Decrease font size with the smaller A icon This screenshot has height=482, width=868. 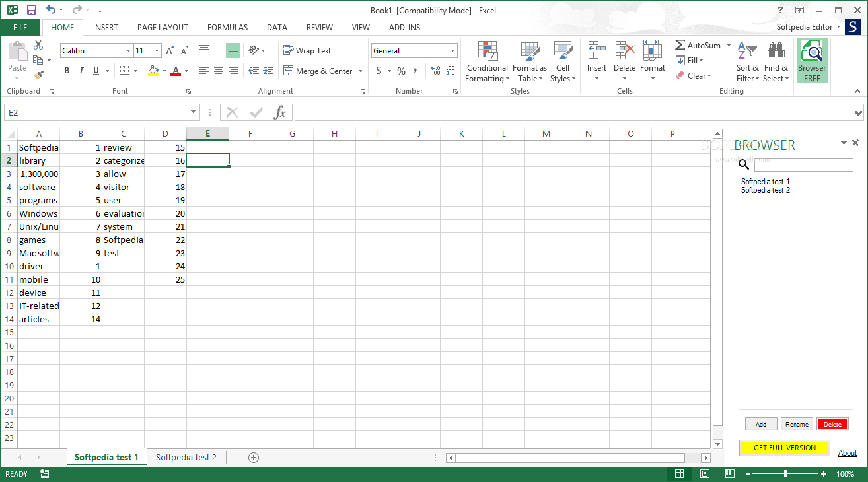point(184,51)
